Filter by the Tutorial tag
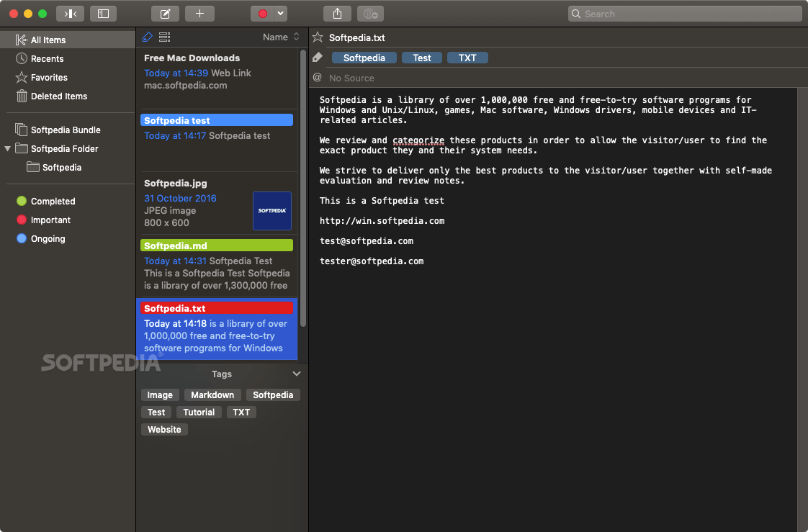The width and height of the screenshot is (808, 532). click(199, 412)
